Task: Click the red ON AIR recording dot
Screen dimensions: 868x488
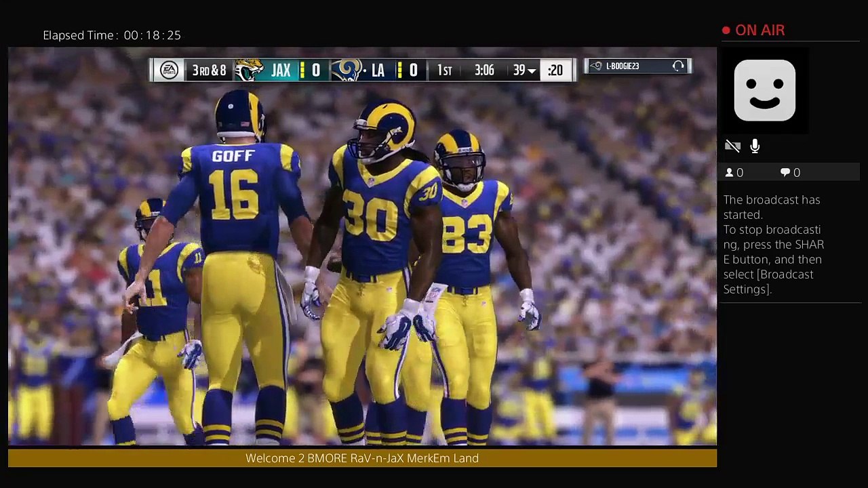Action: point(726,30)
